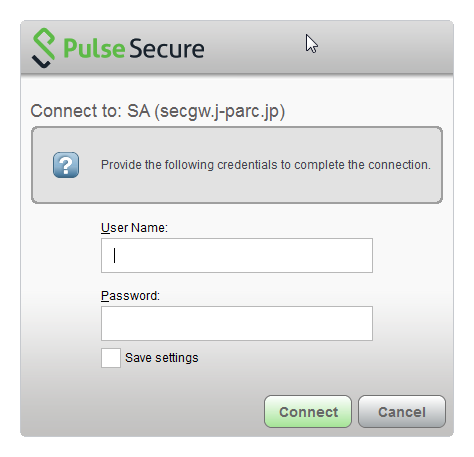Click the secgw.j-parc.jp hostname text
Screen dimensions: 474x457
(219, 111)
